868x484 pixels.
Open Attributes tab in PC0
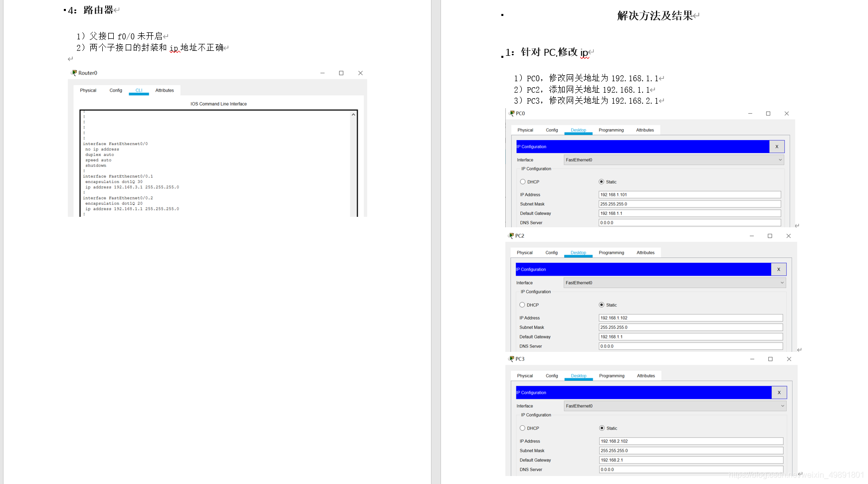(645, 130)
